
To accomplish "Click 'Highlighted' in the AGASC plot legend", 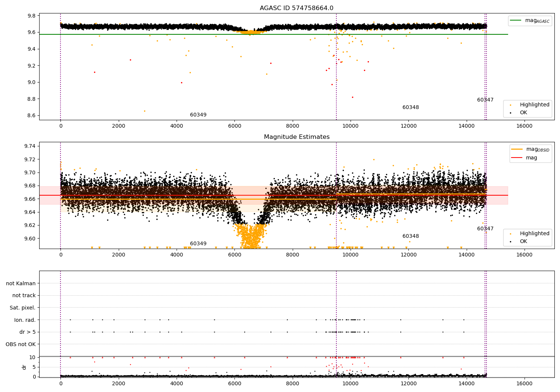I will click(535, 105).
